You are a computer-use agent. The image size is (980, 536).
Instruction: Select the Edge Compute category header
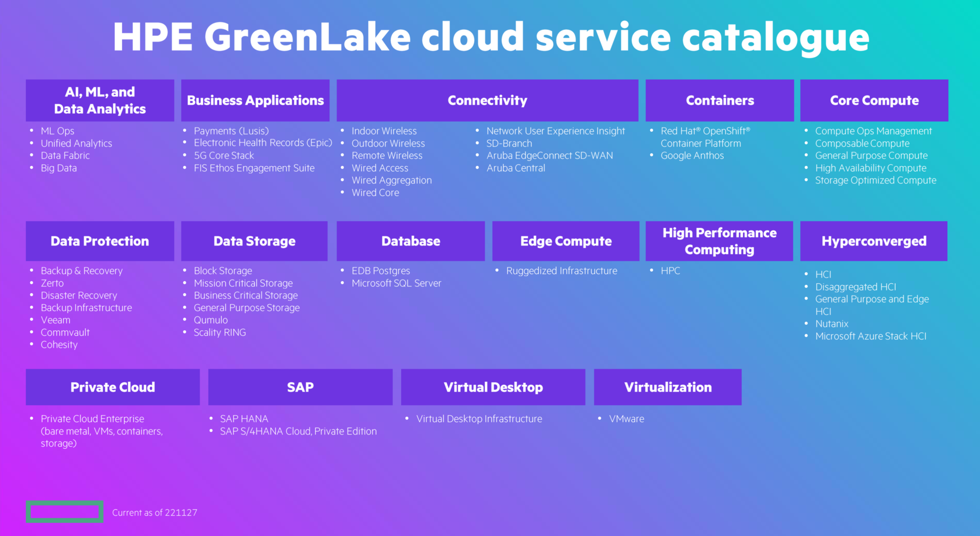tap(566, 241)
